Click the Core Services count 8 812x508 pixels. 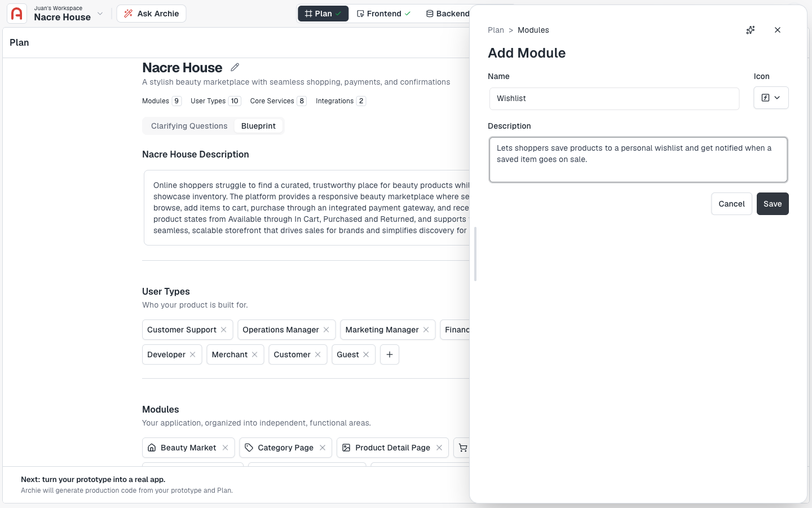(302, 101)
